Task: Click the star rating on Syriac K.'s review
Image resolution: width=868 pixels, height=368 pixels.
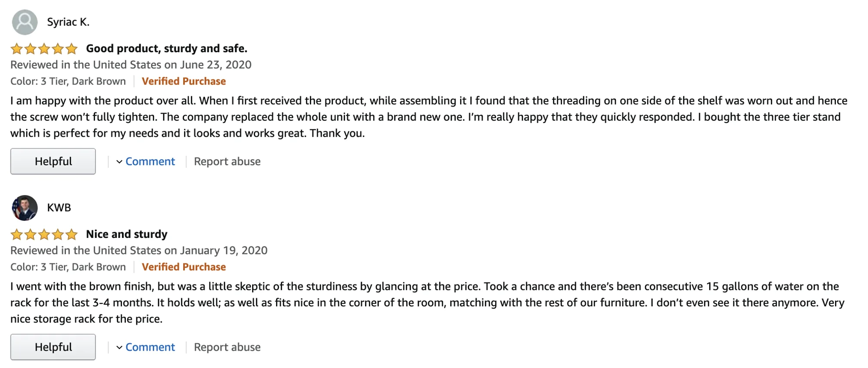Action: coord(44,49)
